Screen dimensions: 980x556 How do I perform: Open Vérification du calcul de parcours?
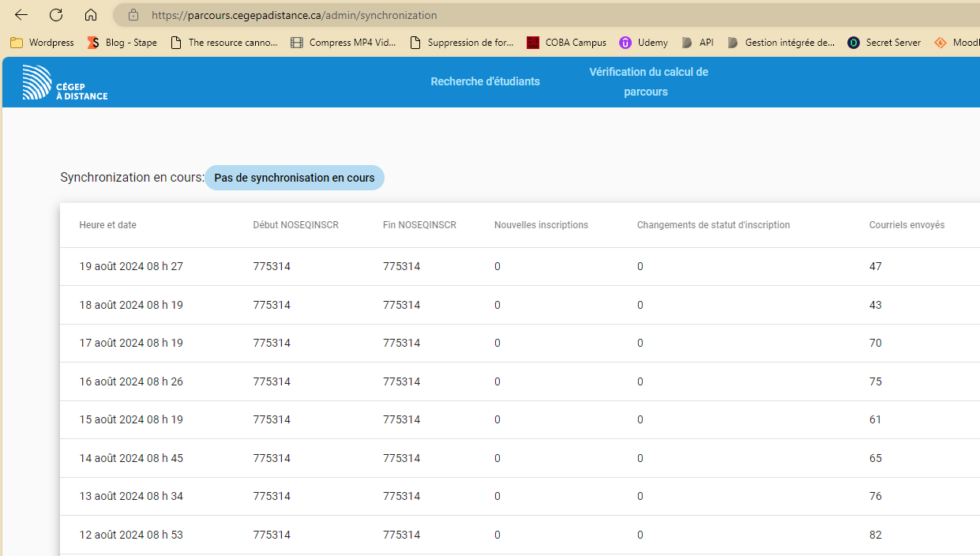point(648,81)
